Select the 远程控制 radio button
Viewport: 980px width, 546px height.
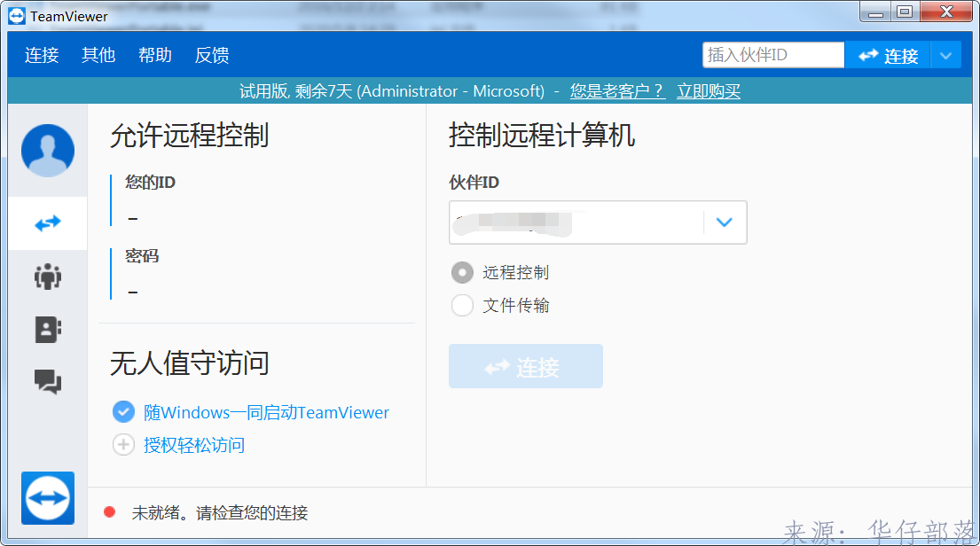coord(462,272)
